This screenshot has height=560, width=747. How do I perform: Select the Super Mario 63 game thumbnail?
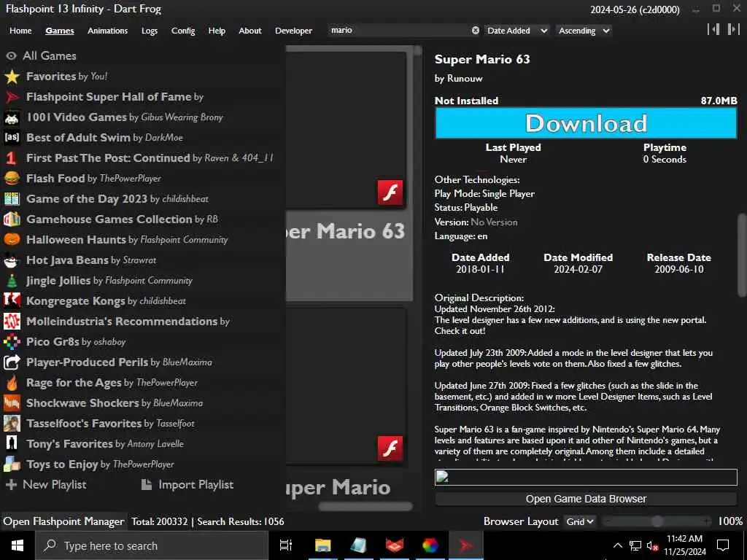(x=349, y=174)
